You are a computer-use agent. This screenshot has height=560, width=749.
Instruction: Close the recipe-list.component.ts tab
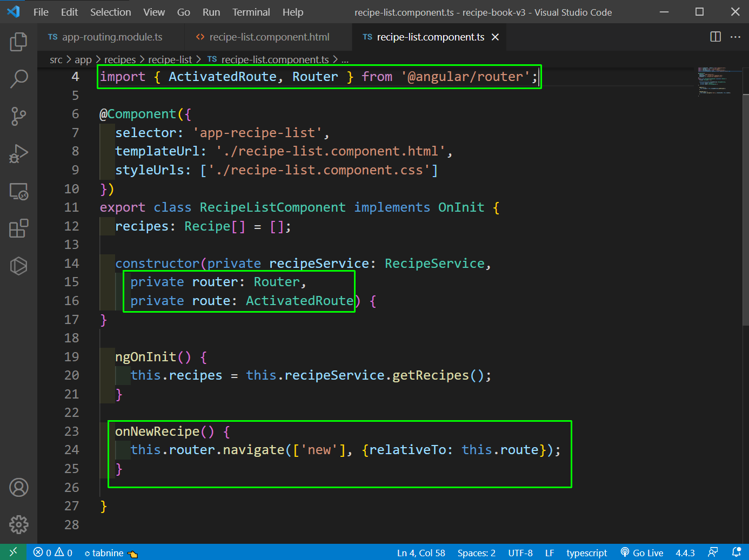(x=495, y=37)
